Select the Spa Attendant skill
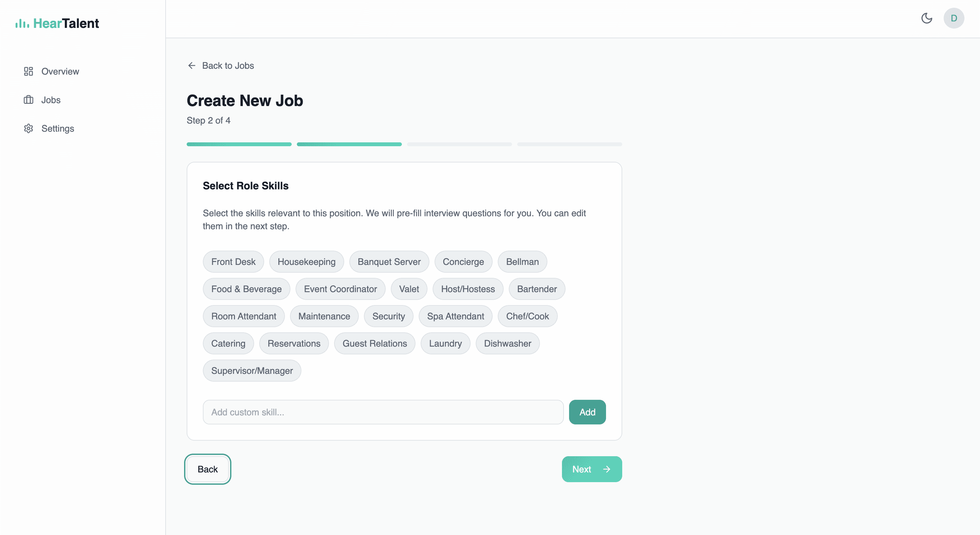Viewport: 980px width, 535px height. click(455, 316)
